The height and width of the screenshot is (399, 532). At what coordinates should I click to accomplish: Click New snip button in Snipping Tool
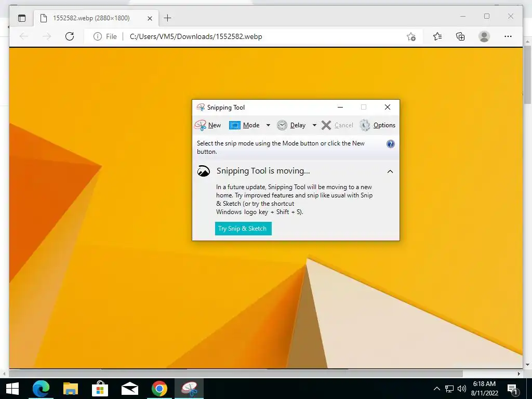[208, 125]
